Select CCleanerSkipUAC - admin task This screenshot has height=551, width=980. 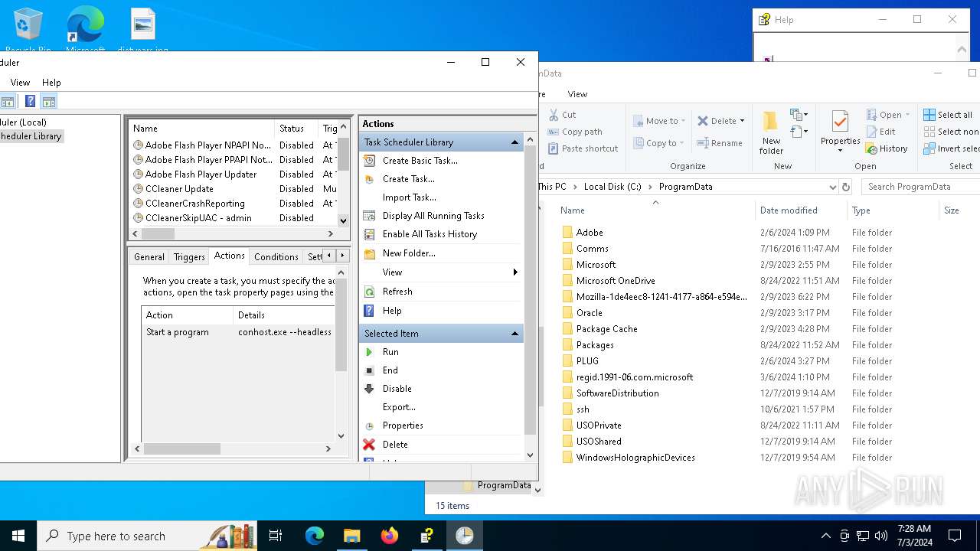(x=198, y=218)
